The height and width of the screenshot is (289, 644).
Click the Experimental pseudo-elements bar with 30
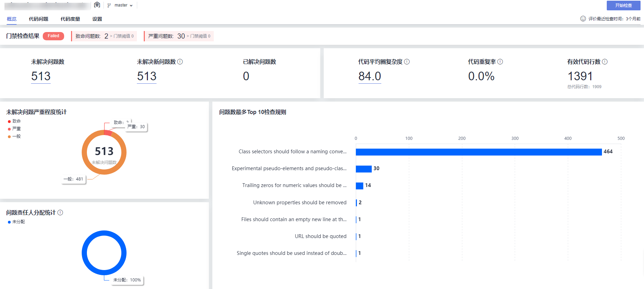364,169
